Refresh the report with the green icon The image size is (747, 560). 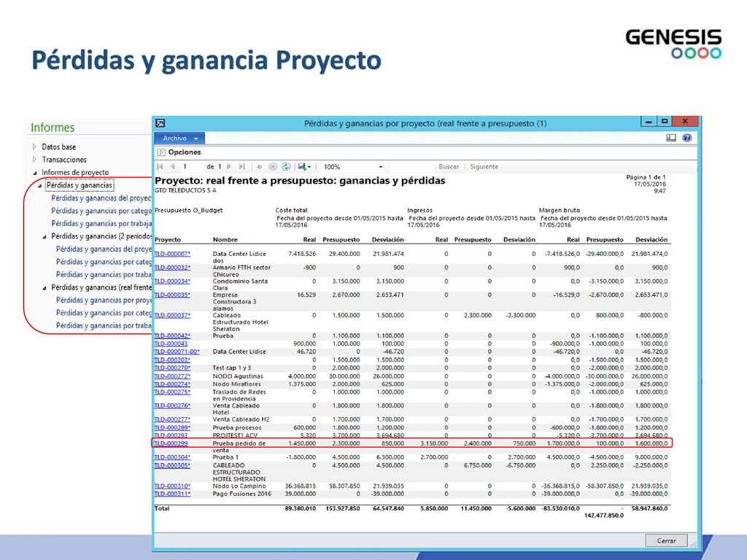(x=286, y=167)
